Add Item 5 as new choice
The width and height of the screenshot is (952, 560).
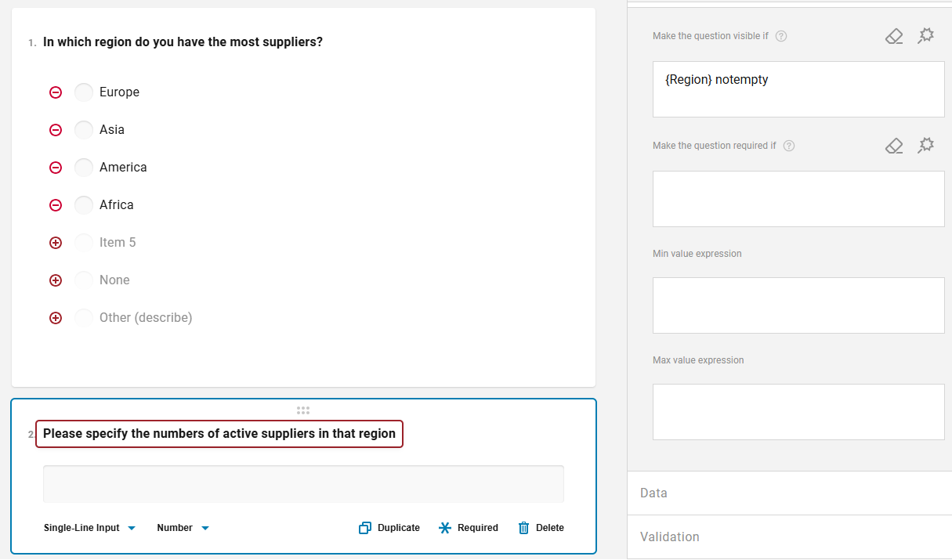(56, 243)
